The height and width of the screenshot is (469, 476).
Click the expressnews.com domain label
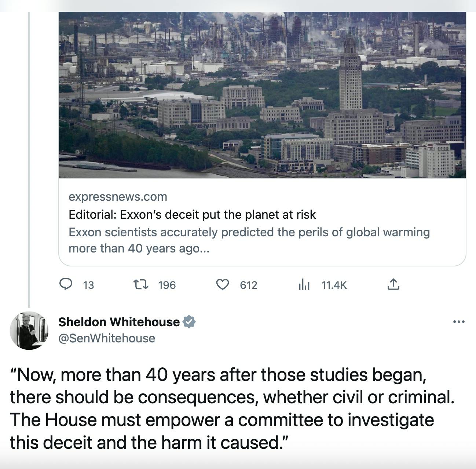tap(118, 197)
